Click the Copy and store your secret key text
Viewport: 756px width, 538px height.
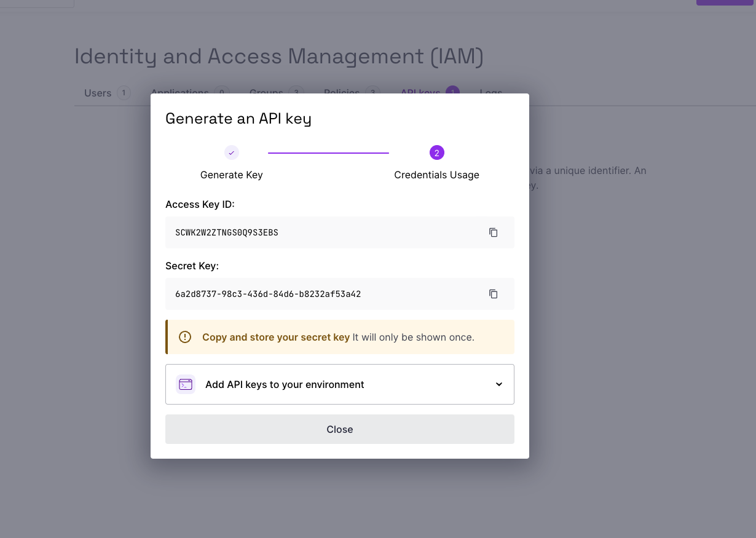[276, 337]
